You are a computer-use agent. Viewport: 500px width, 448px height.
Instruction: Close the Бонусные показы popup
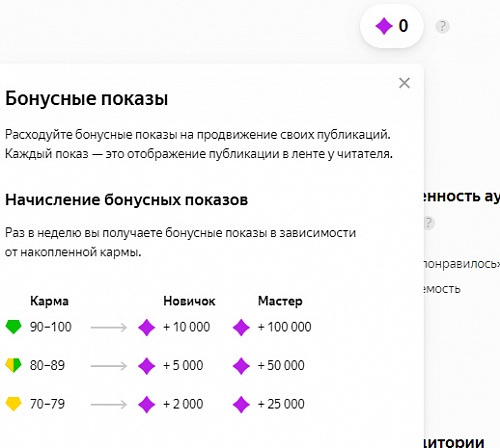pyautogui.click(x=404, y=83)
